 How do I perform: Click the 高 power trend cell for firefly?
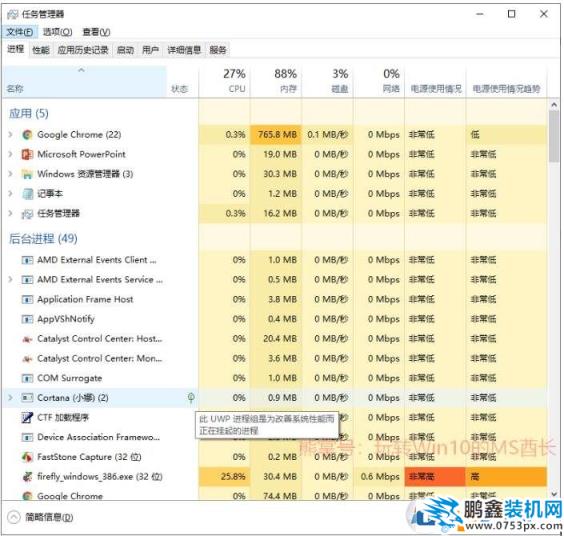(x=506, y=477)
